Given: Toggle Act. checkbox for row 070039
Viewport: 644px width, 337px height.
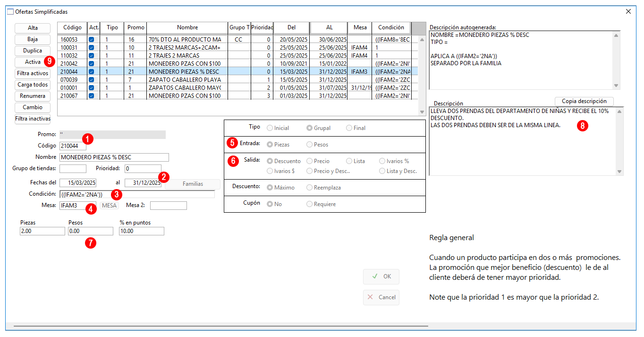Looking at the screenshot, I should 91,79.
